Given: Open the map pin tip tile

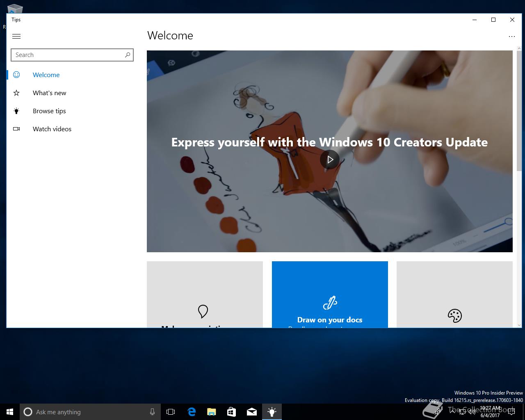Looking at the screenshot, I should coord(205,294).
